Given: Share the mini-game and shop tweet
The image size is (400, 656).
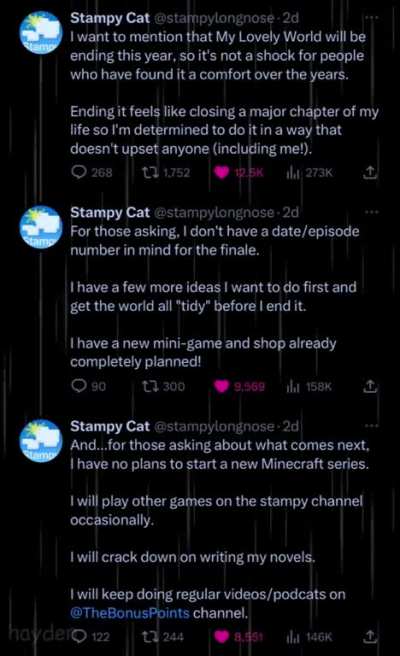Looking at the screenshot, I should pyautogui.click(x=370, y=386).
